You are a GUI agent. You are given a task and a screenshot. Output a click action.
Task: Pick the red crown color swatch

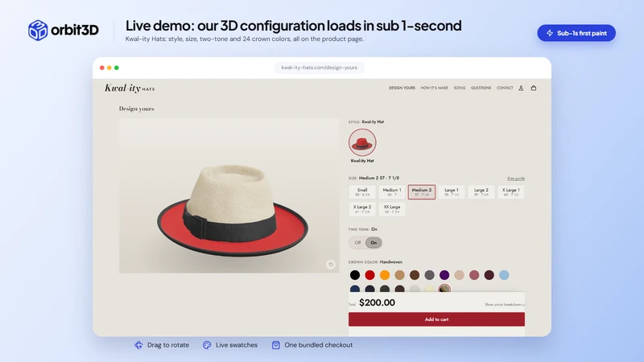pos(369,275)
